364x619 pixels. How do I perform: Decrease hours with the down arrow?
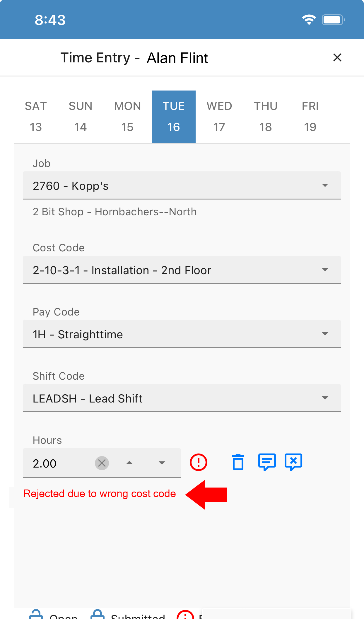pyautogui.click(x=162, y=463)
